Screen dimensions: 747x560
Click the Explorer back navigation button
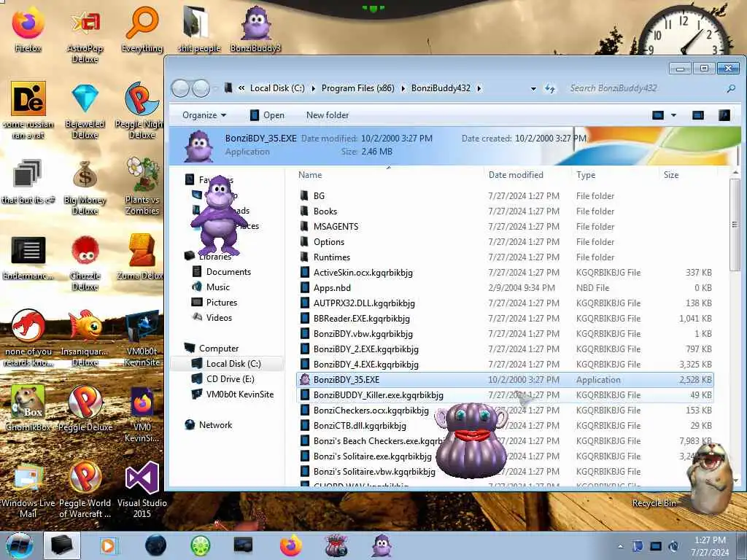(x=180, y=88)
